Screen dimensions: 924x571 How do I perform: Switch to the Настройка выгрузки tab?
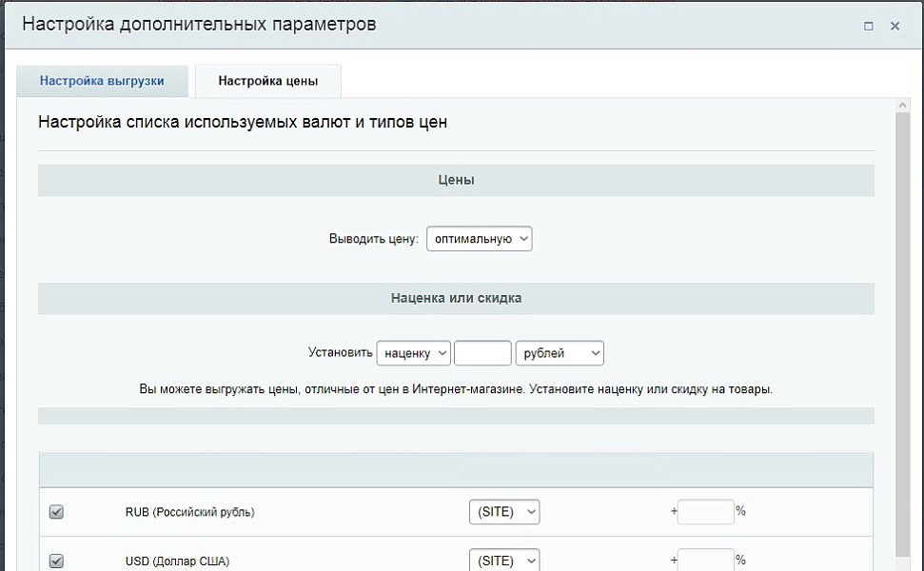coord(102,81)
